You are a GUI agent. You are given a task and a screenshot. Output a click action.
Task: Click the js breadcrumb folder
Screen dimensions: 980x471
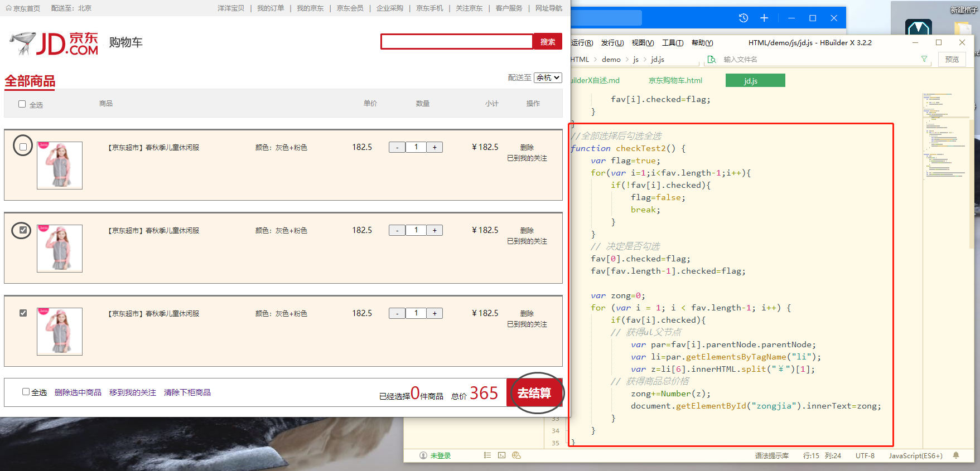pyautogui.click(x=636, y=59)
